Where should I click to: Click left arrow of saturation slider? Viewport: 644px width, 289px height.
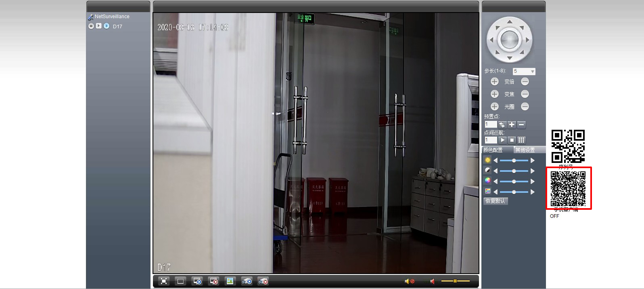(x=496, y=181)
